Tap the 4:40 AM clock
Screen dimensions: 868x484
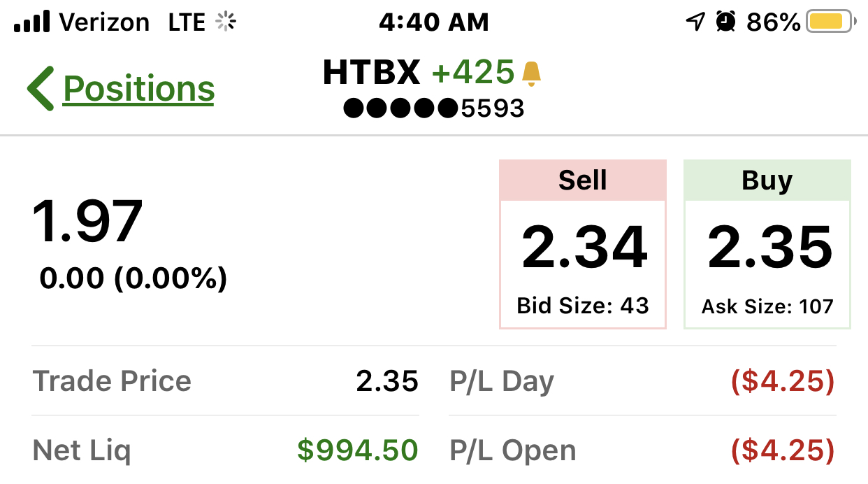(x=433, y=22)
